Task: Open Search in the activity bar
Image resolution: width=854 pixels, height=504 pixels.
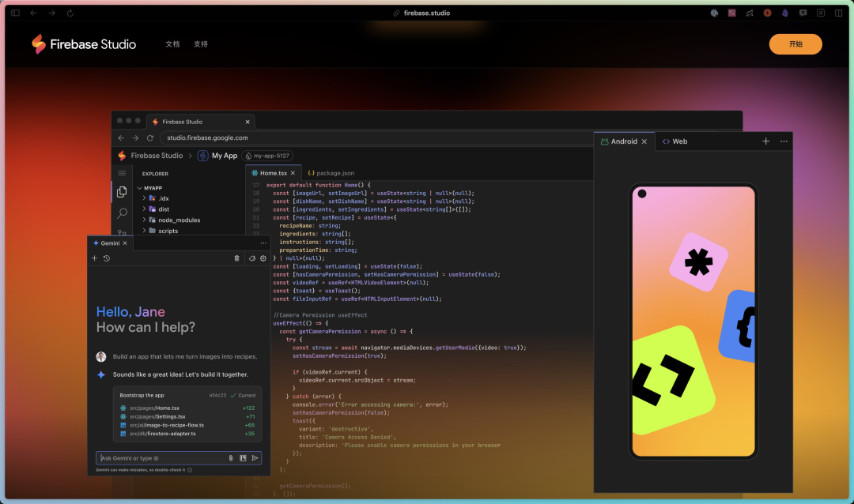Action: [122, 213]
